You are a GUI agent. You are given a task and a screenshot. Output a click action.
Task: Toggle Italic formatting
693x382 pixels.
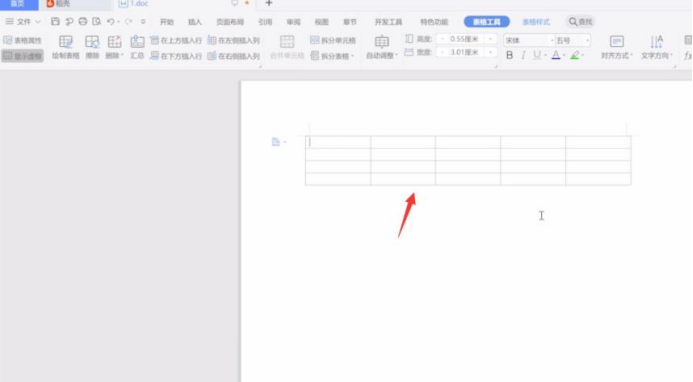pos(523,55)
